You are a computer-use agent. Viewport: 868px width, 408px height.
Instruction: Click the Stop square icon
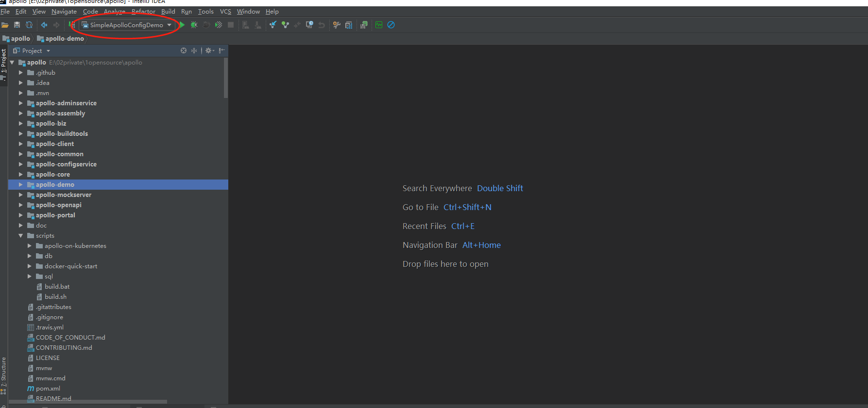(x=231, y=25)
